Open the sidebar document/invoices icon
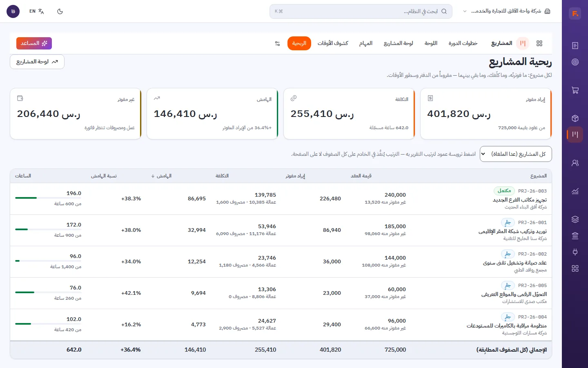588x368 pixels. [x=575, y=46]
